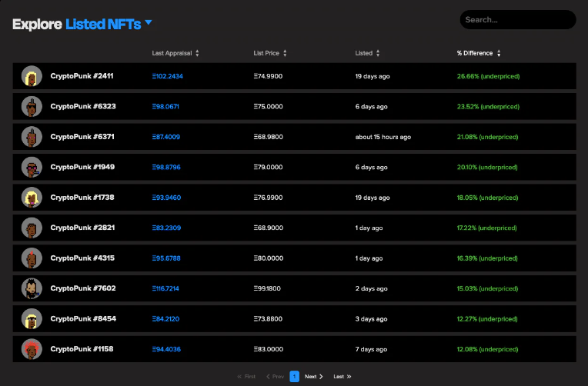This screenshot has width=588, height=386.
Task: Open appraisal value Ξ84.2120
Action: click(x=165, y=319)
